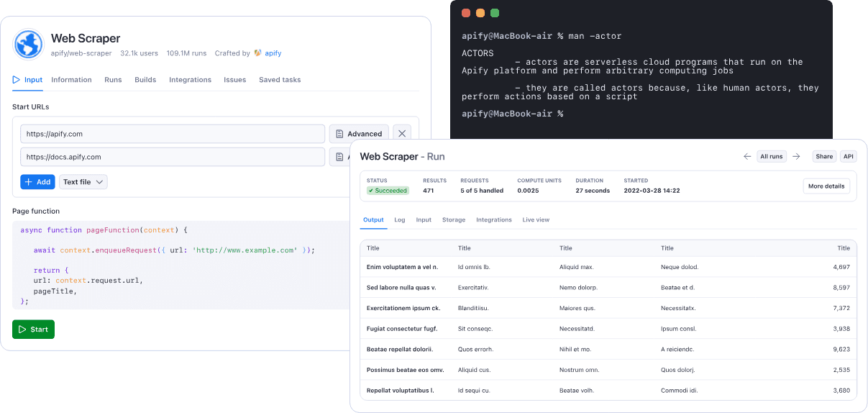Click the page function code editor
This screenshot has height=413, width=868.
[181, 265]
